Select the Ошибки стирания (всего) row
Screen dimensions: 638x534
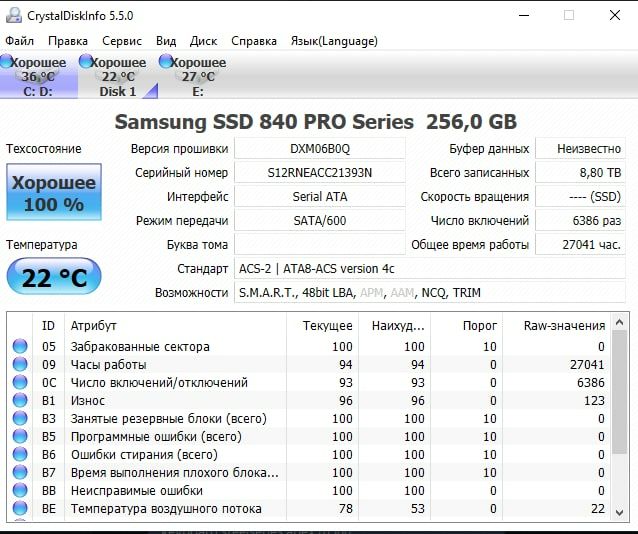308,454
